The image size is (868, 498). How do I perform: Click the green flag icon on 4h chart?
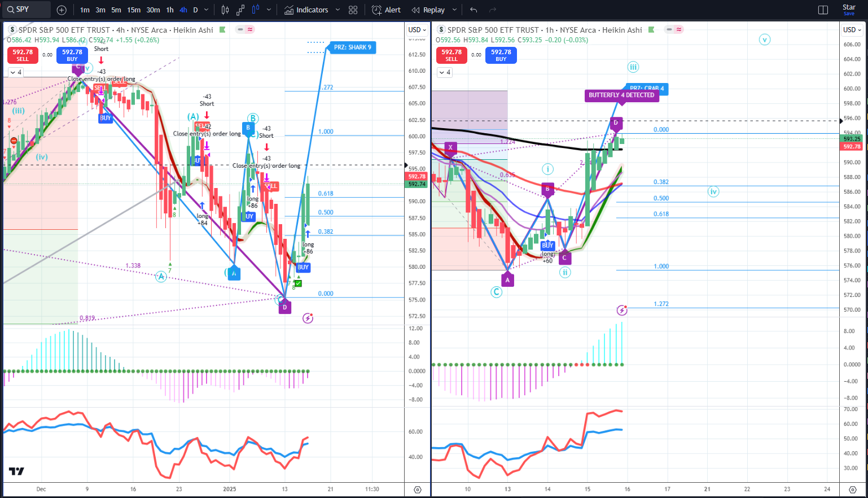[x=222, y=30]
